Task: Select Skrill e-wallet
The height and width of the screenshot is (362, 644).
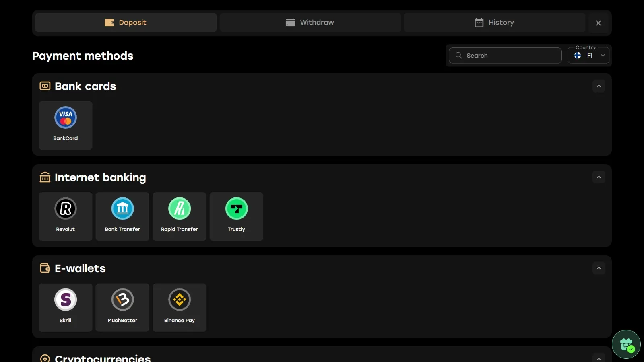Action: (x=65, y=307)
